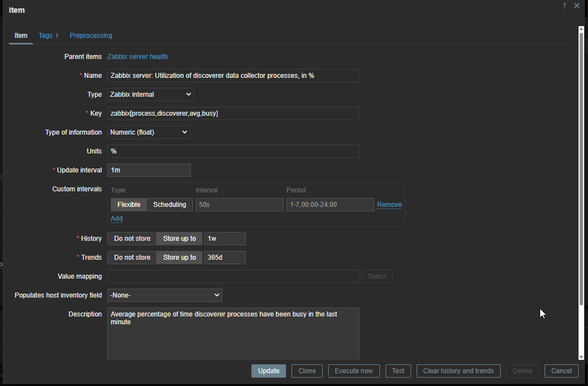Click the Update button
Image resolution: width=588 pixels, height=386 pixels.
point(269,371)
